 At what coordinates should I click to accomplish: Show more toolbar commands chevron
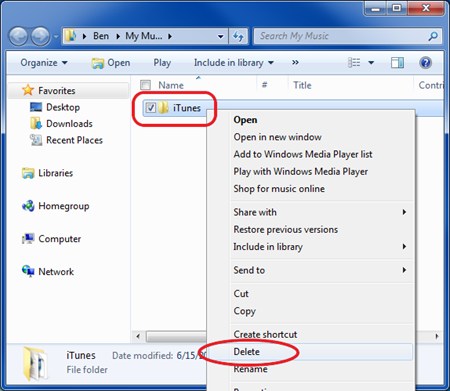pyautogui.click(x=295, y=63)
